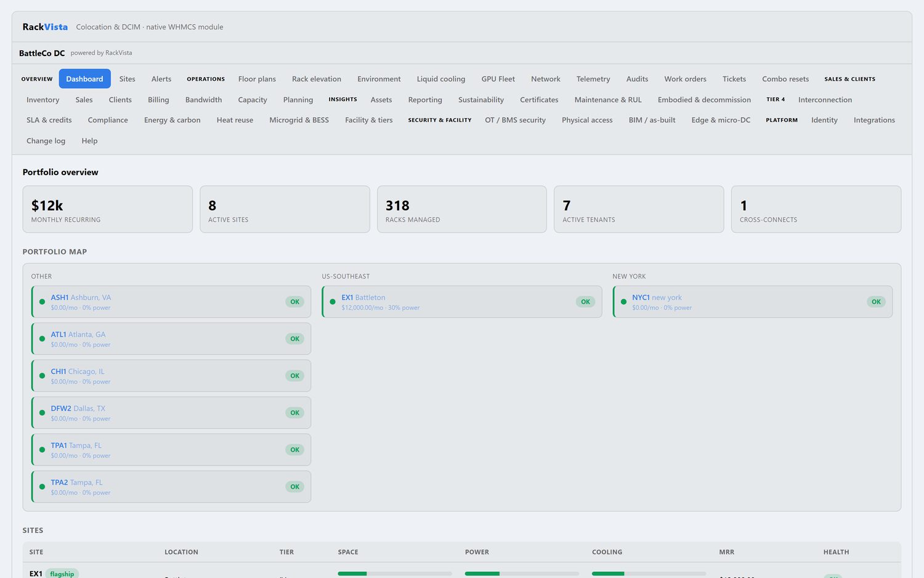
Task: Open the Audits page
Action: pos(637,79)
